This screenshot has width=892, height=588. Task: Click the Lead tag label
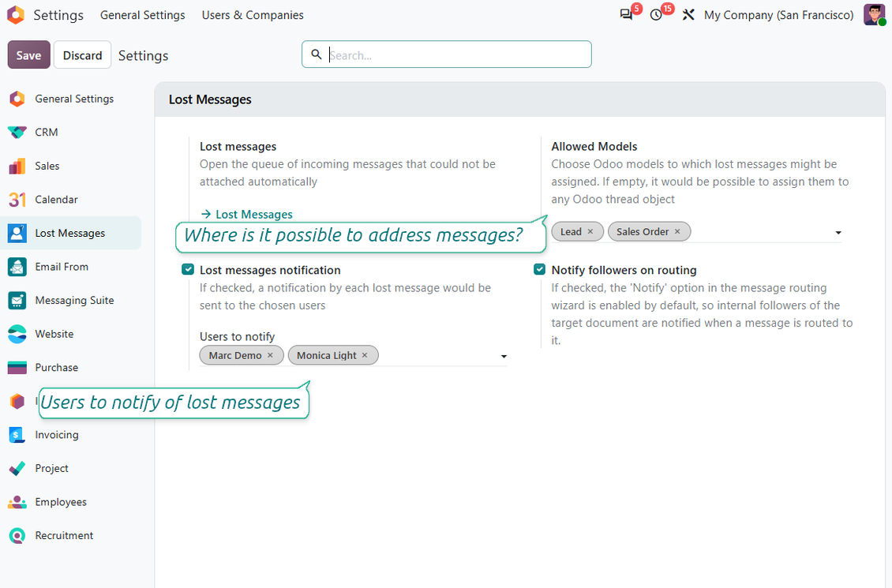[x=571, y=231]
